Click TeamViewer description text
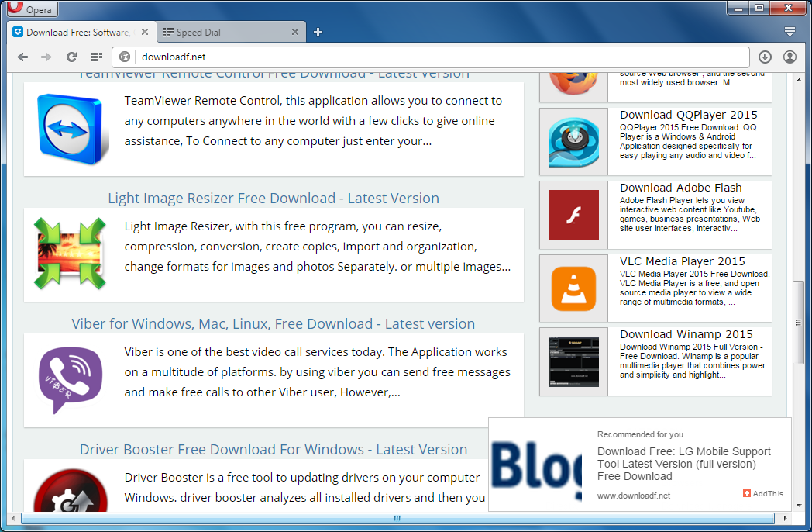The width and height of the screenshot is (812, 532). tap(313, 121)
